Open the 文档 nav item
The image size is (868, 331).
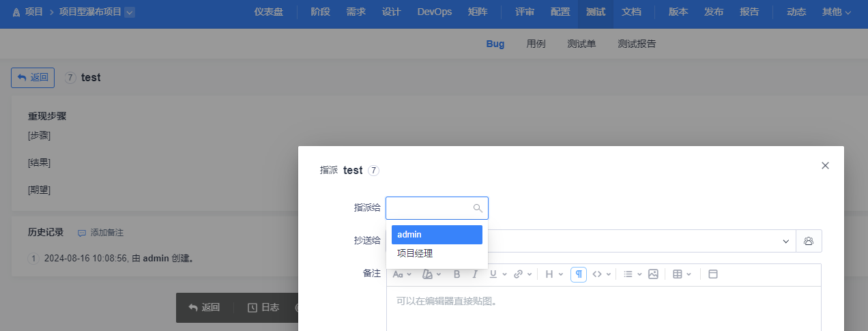coord(631,12)
